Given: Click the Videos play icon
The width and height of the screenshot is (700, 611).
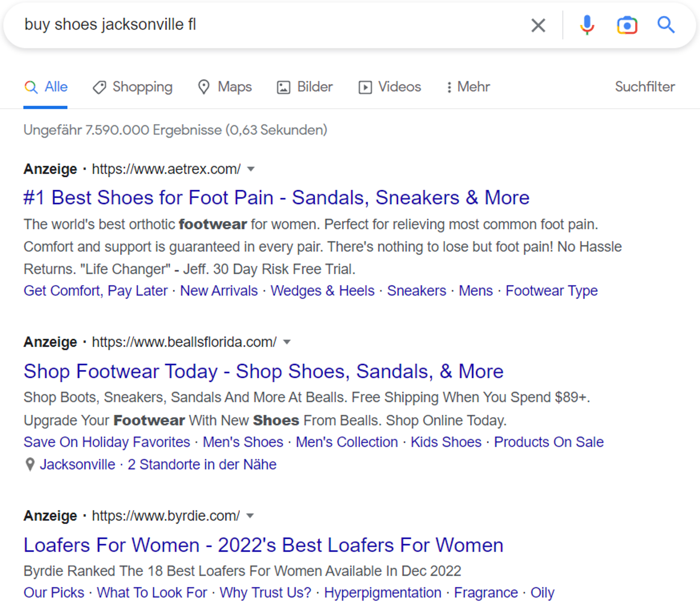Looking at the screenshot, I should [x=365, y=87].
